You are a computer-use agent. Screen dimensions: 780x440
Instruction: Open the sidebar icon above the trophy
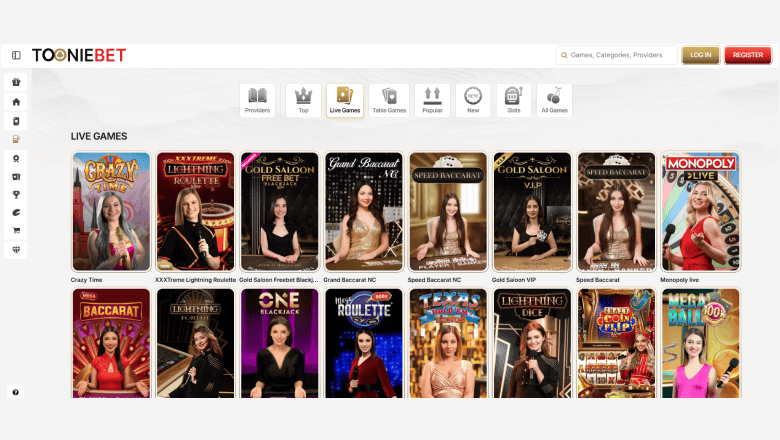coord(16,176)
